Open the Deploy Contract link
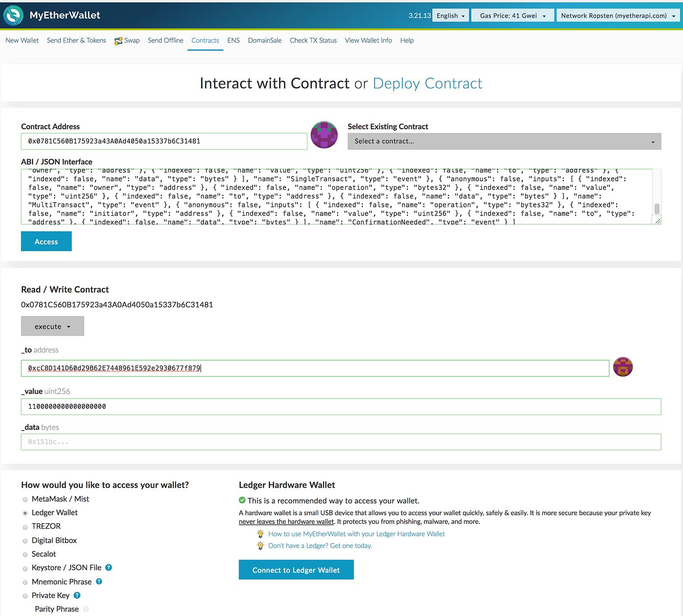The image size is (683, 616). (427, 83)
